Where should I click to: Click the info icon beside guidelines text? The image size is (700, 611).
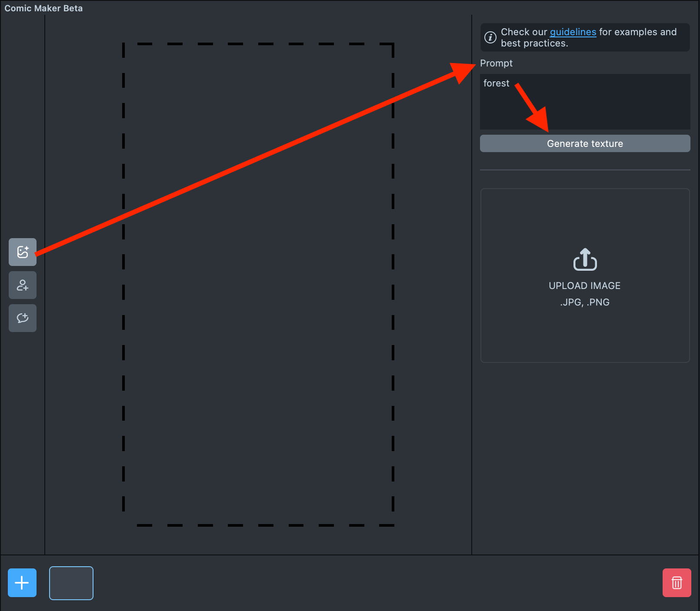click(490, 37)
